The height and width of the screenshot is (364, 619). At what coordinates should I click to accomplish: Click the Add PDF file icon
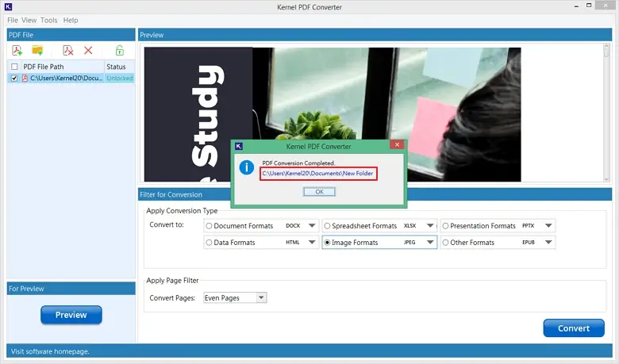point(17,51)
